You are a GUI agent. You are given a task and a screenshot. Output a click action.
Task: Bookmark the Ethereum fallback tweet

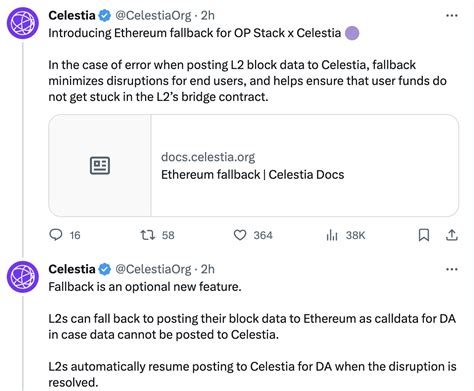[x=424, y=235]
